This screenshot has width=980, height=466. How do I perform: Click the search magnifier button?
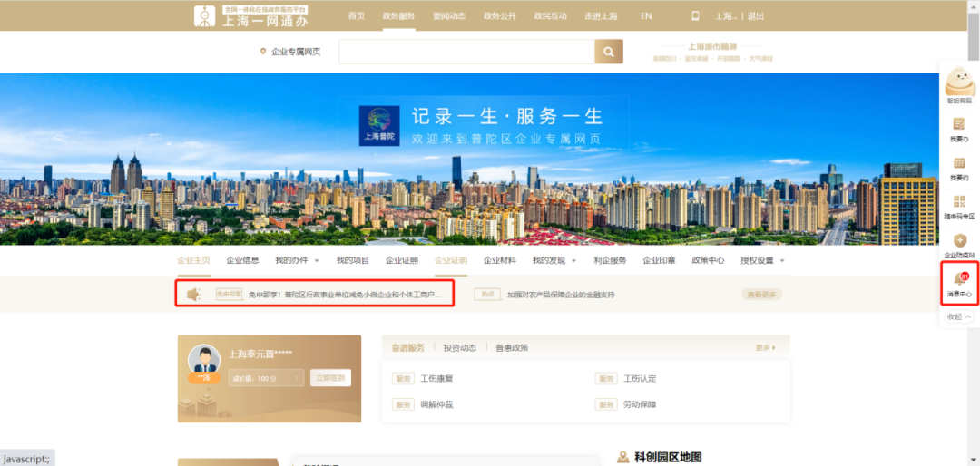pyautogui.click(x=609, y=52)
